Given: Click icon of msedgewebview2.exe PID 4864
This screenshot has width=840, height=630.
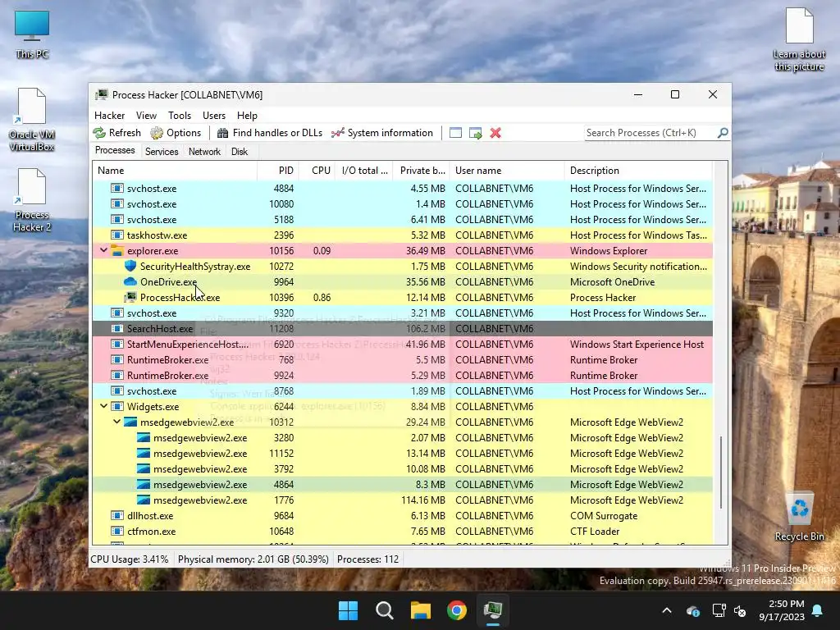Looking at the screenshot, I should (143, 484).
